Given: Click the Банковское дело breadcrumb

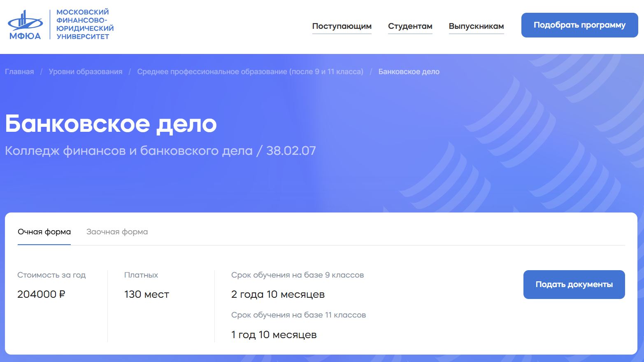Looking at the screenshot, I should [x=409, y=72].
